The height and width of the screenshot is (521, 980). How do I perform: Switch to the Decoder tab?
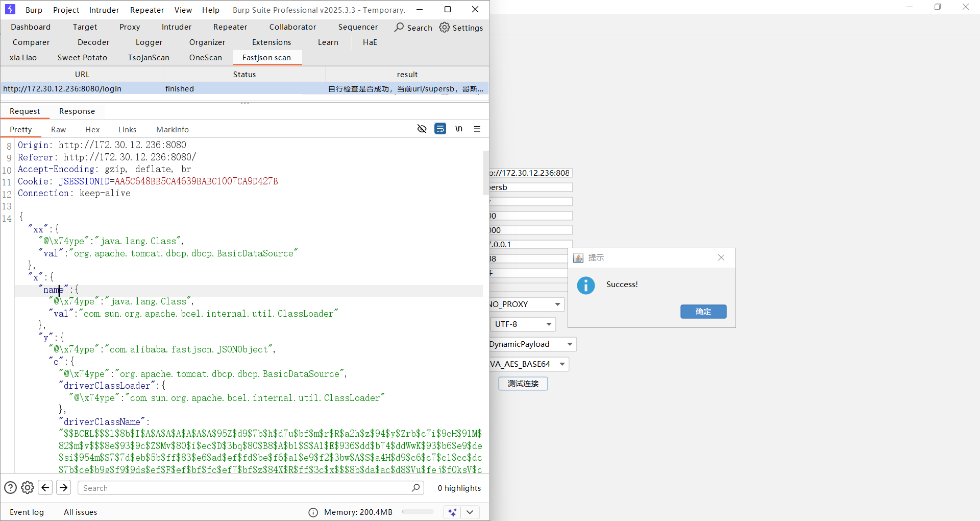point(93,42)
